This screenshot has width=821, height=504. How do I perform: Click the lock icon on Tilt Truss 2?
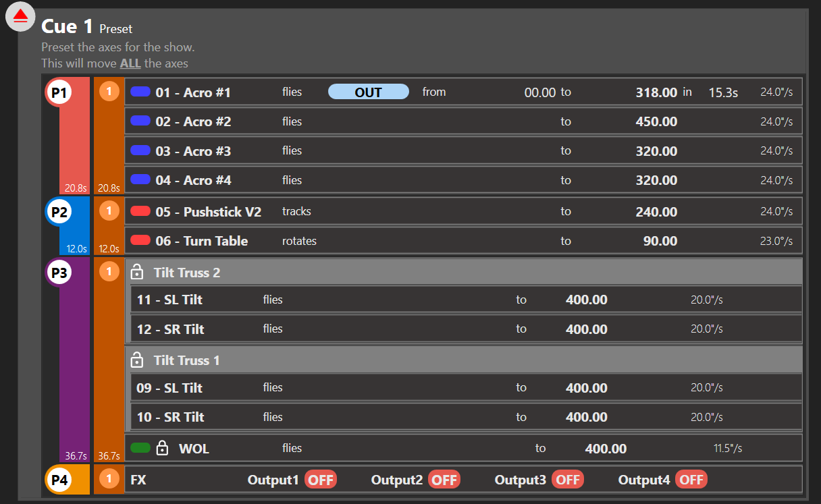tap(137, 273)
